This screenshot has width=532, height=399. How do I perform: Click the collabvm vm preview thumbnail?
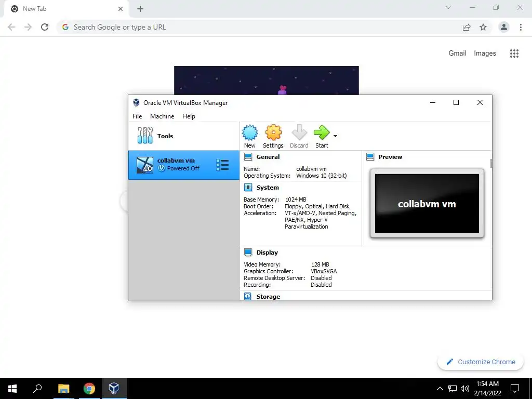tap(427, 204)
